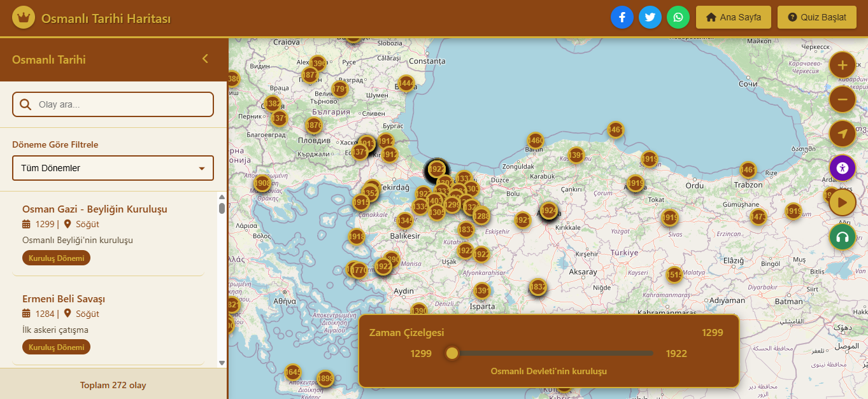Start a quiz with Quiz Başlat
The height and width of the screenshot is (399, 868).
816,17
